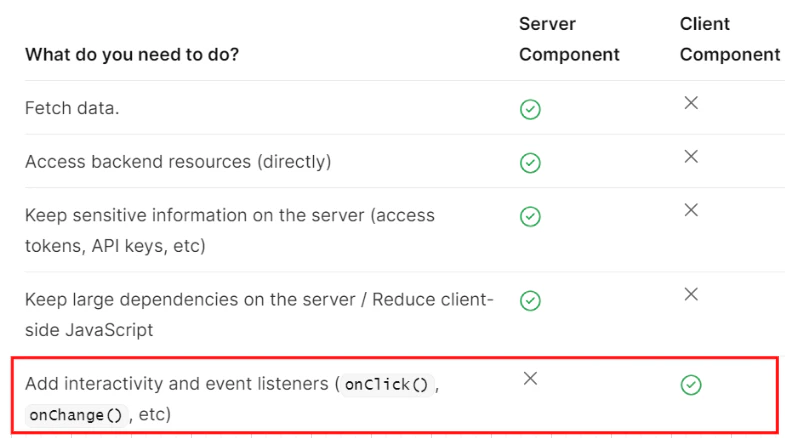Click Server check icon for Keep large dependencies

point(530,300)
